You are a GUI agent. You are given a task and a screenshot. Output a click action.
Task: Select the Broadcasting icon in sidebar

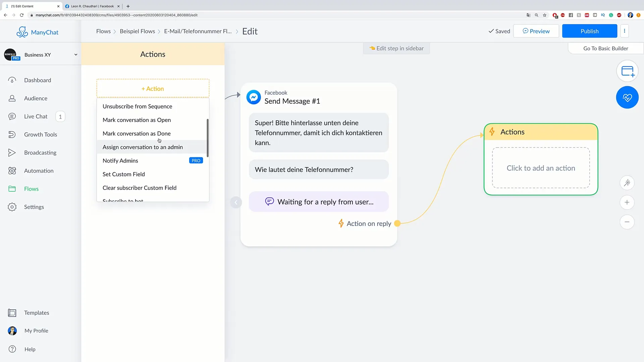11,153
